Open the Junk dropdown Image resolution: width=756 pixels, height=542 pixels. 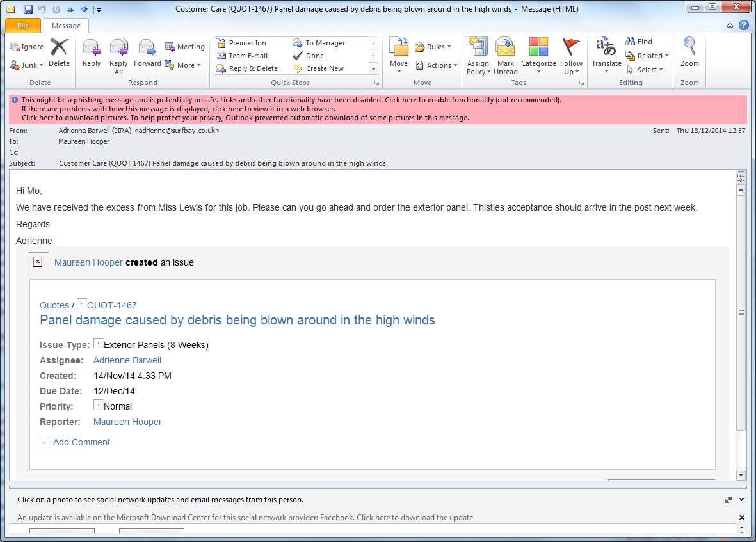point(26,65)
